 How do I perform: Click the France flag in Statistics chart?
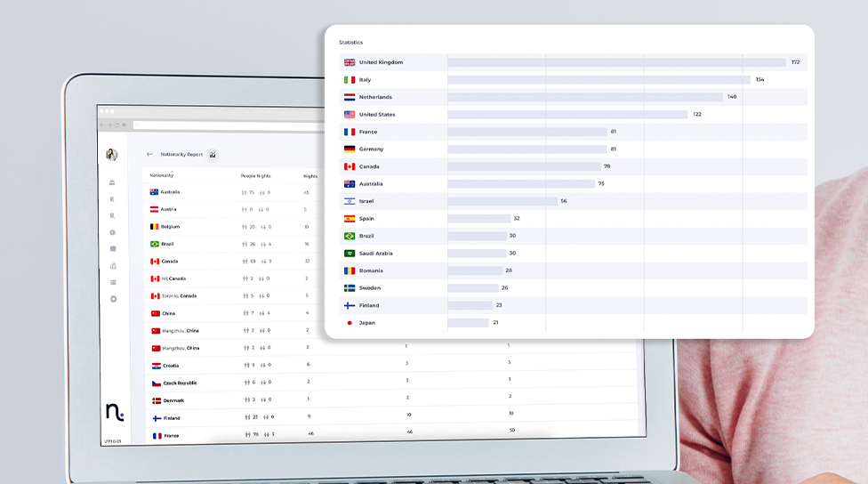click(x=350, y=132)
